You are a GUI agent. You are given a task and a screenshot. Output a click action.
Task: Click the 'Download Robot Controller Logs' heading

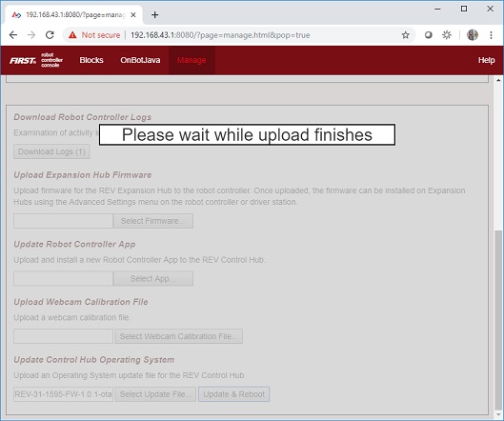coord(82,117)
